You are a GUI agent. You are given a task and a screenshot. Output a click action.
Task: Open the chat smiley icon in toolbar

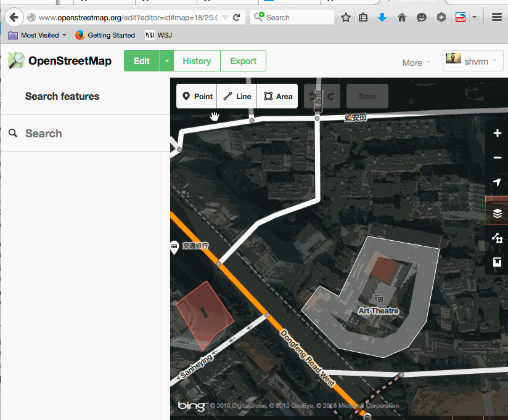[x=421, y=17]
